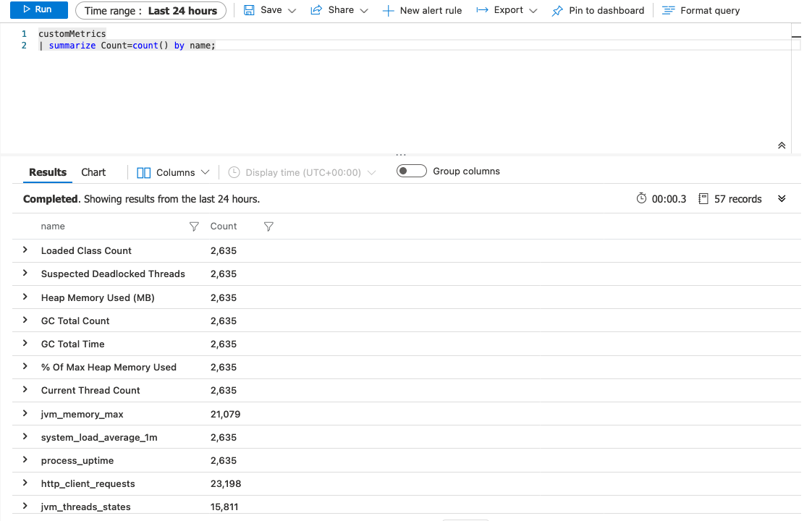812x521 pixels.
Task: Open the filter icon on the Count column
Action: click(x=268, y=226)
